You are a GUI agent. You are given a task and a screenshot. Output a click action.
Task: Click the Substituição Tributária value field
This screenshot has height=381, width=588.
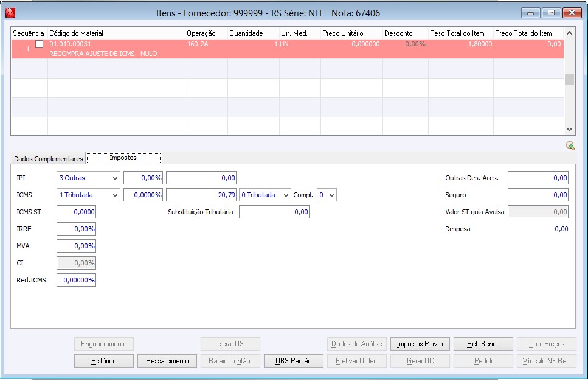[x=274, y=212]
